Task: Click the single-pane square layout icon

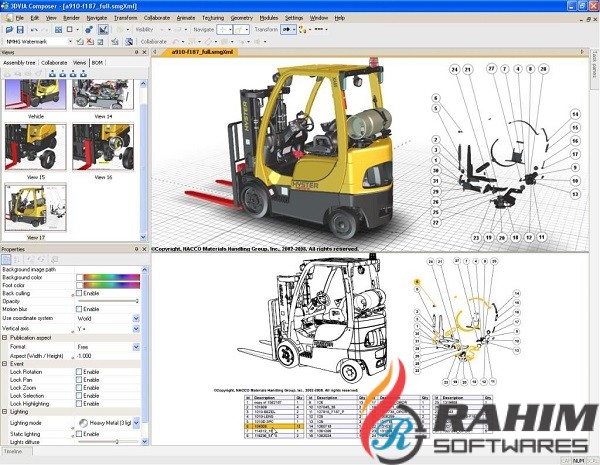Action: click(69, 29)
